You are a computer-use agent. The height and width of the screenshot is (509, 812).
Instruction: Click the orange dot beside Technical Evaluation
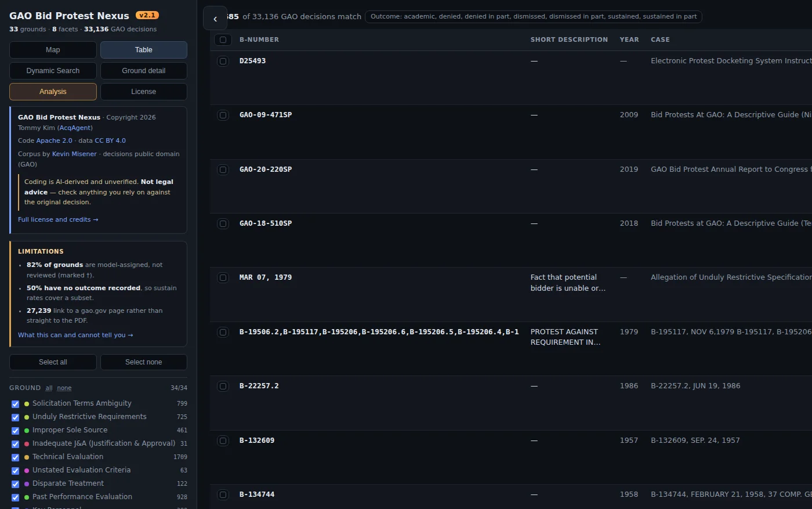[27, 457]
